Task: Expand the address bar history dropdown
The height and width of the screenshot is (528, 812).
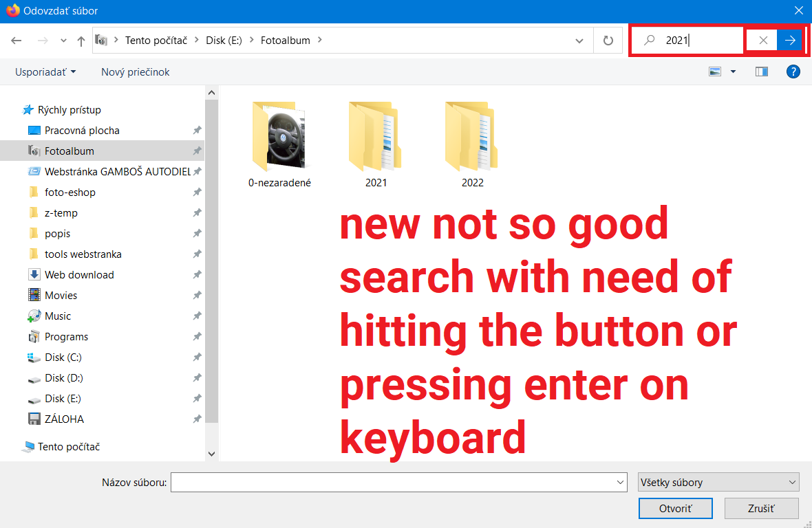Action: [579, 40]
